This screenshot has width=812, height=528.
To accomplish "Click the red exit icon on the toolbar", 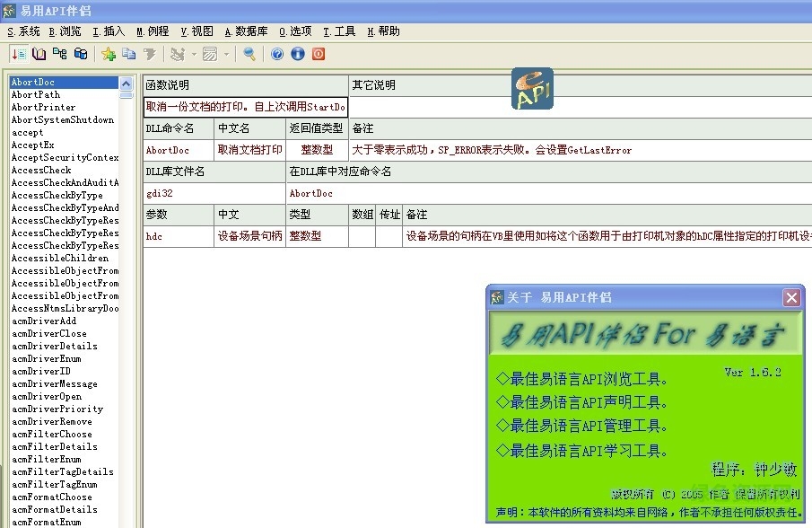I will (318, 54).
